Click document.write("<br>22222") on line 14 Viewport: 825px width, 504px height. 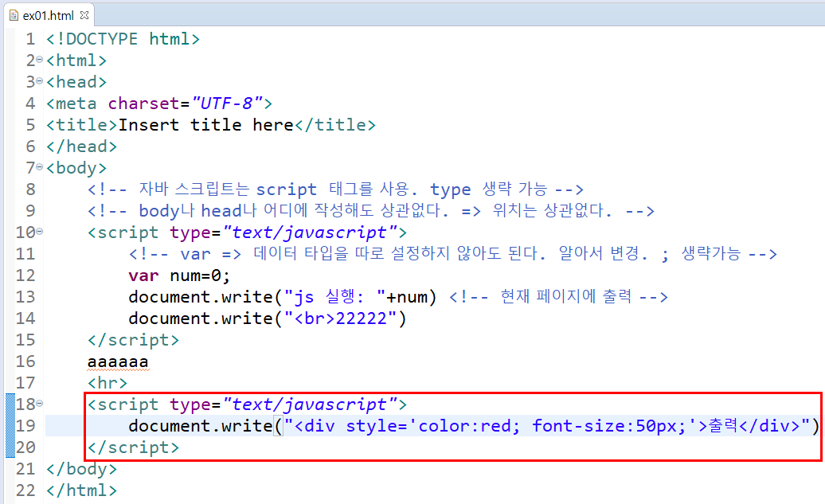(268, 318)
